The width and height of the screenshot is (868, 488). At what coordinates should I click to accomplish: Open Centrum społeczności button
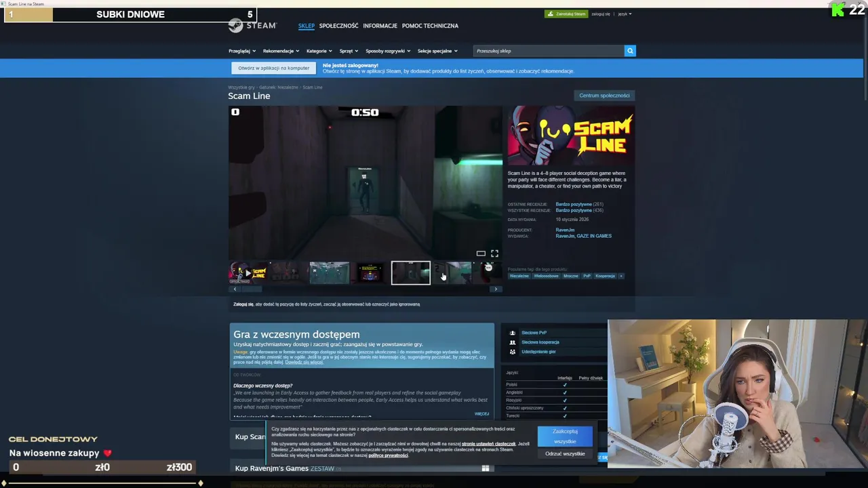coord(604,96)
